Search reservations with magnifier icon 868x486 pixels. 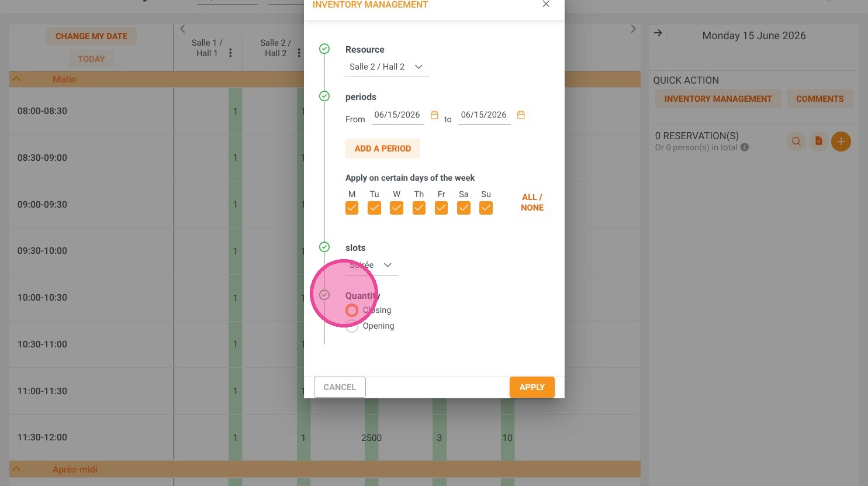coord(796,142)
